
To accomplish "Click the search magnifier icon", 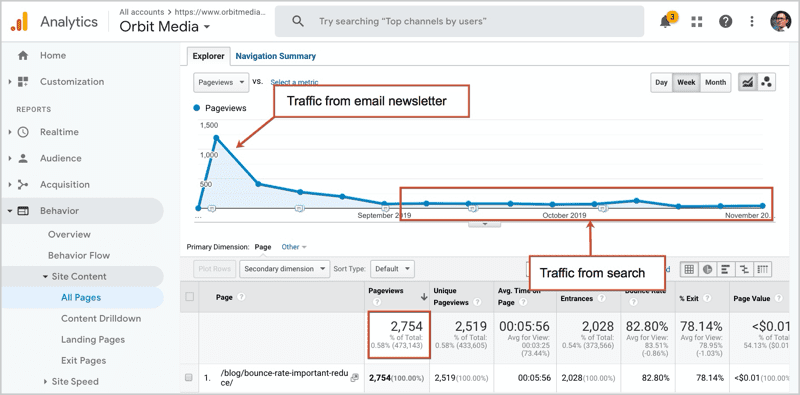I will point(298,21).
